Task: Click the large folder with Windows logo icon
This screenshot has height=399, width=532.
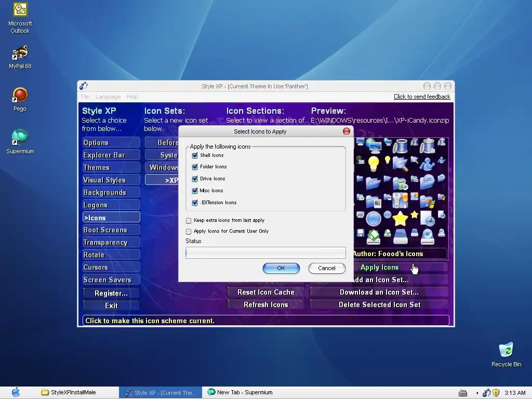Action: (x=428, y=201)
